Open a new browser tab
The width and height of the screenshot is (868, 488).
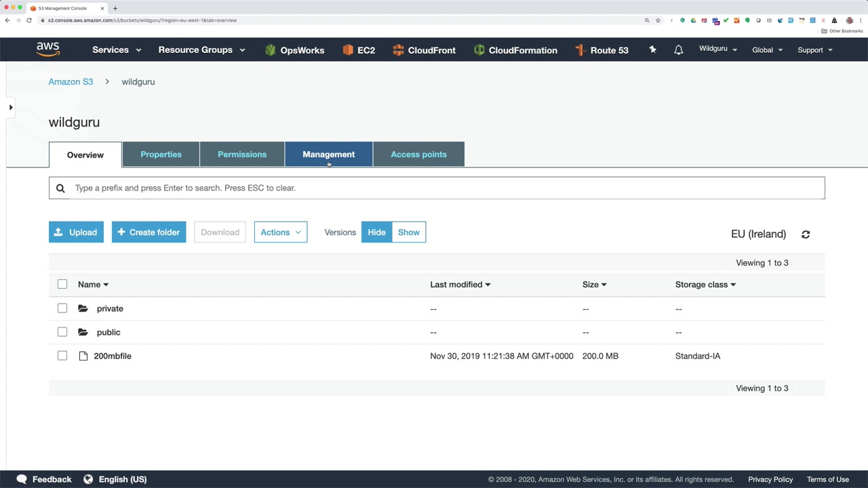[115, 8]
